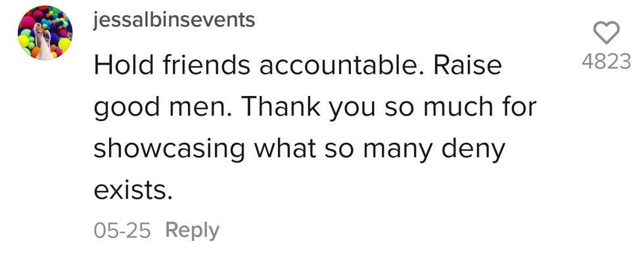Like the comment with the heart icon
Screen dimensions: 644x256
[607, 34]
